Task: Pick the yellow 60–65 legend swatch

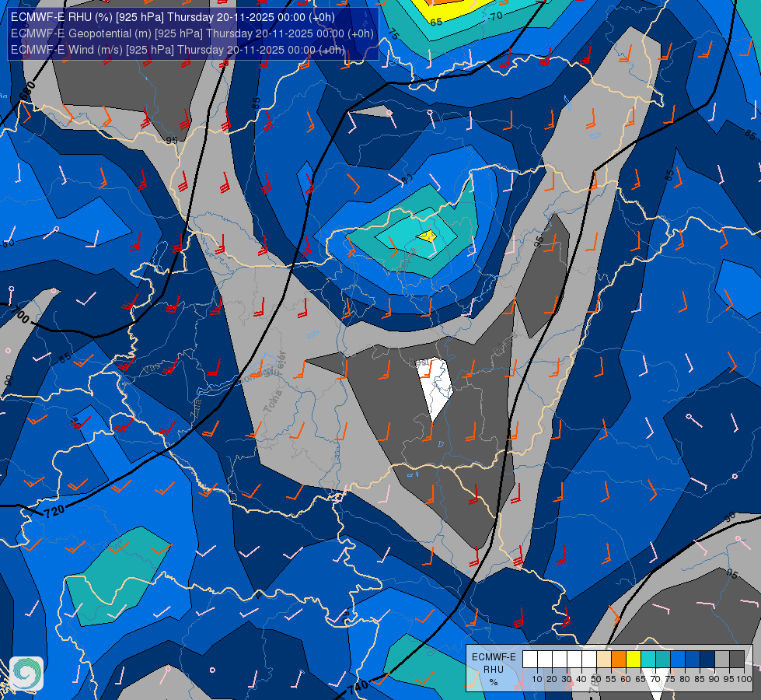Action: (x=634, y=659)
